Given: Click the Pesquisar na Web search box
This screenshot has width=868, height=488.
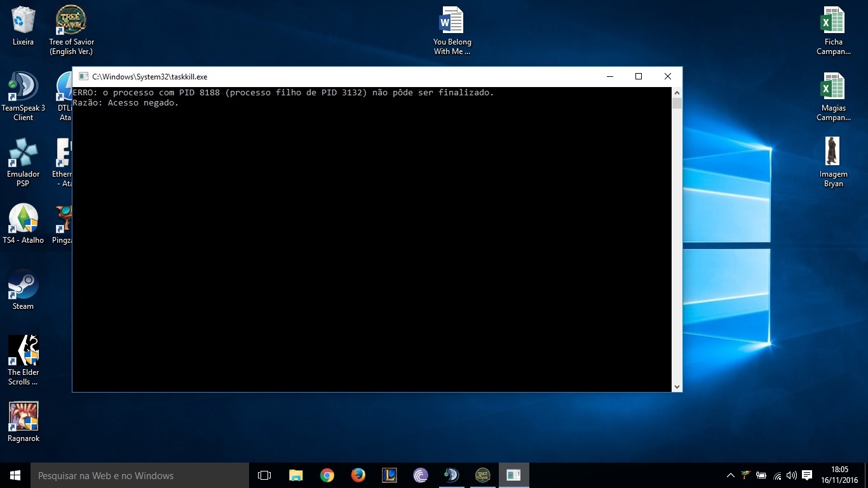Looking at the screenshot, I should (x=140, y=475).
